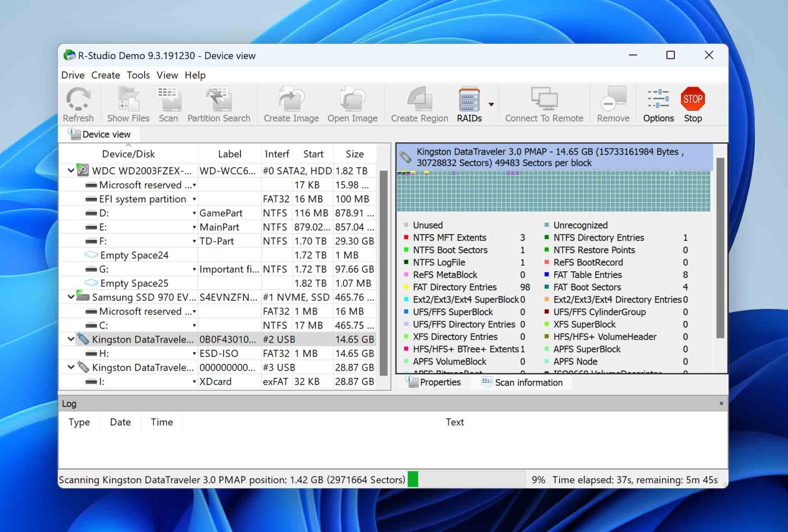788x532 pixels.
Task: Collapse the WDC WD2003FZEX disk entry
Action: click(70, 170)
